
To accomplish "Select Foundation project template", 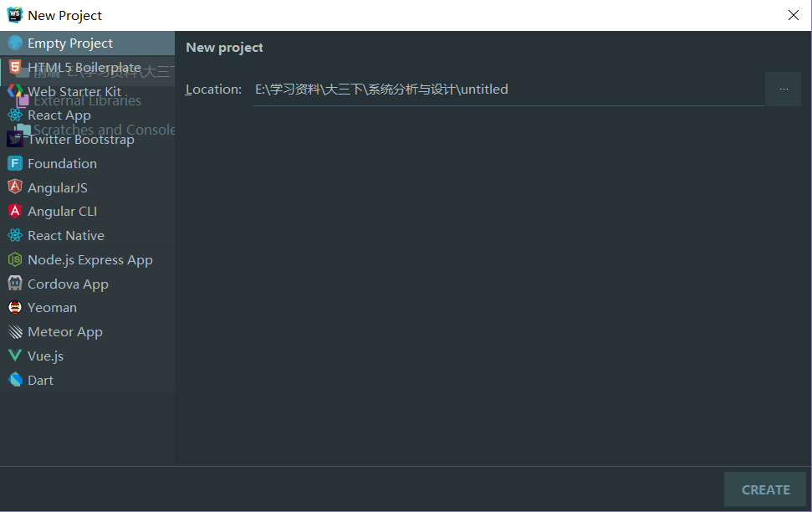I will click(88, 163).
